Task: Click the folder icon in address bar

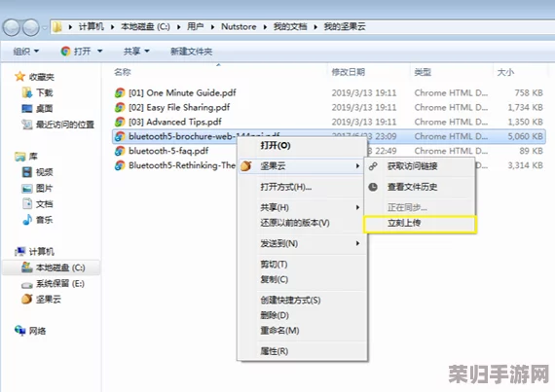Action: click(57, 27)
